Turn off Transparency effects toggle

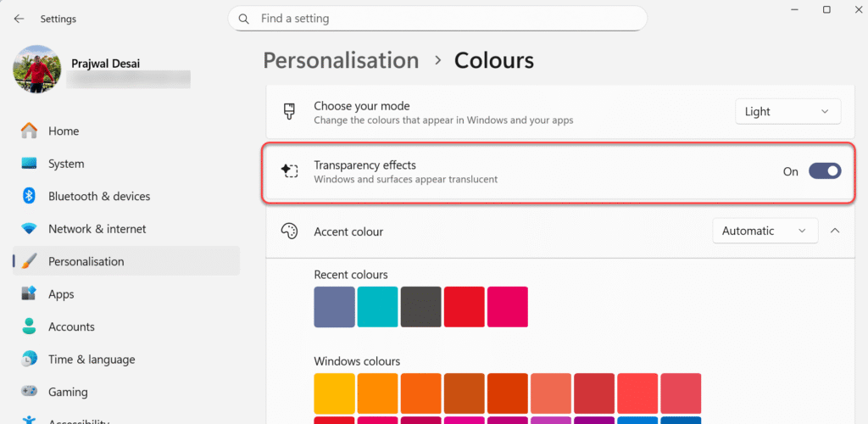click(x=825, y=171)
